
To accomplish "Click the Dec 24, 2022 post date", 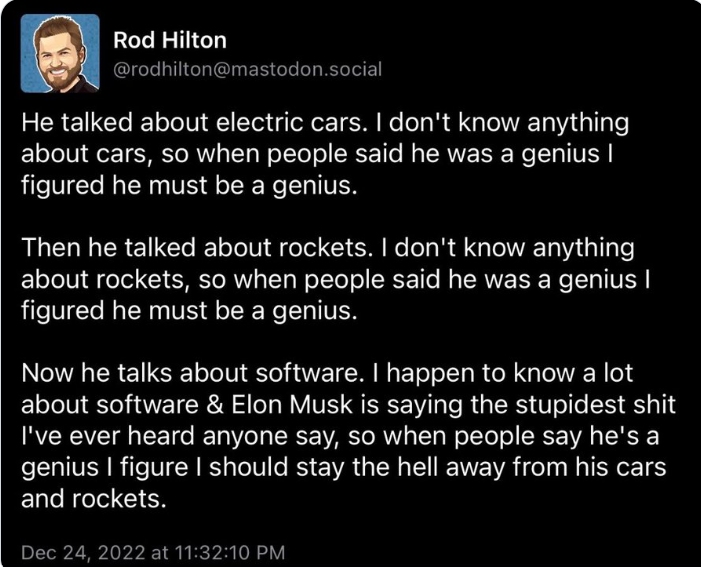I will pos(84,553).
